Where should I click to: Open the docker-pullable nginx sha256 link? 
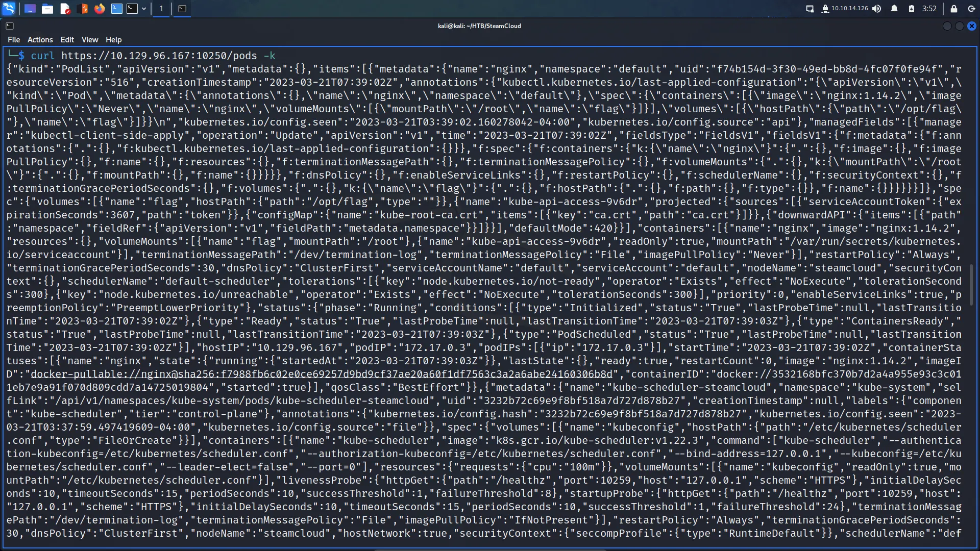click(321, 374)
